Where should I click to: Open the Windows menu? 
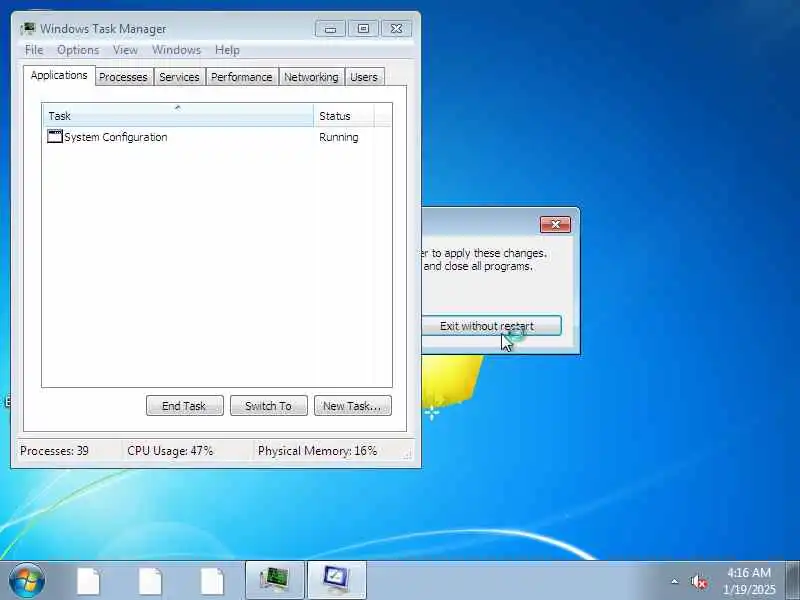tap(177, 50)
